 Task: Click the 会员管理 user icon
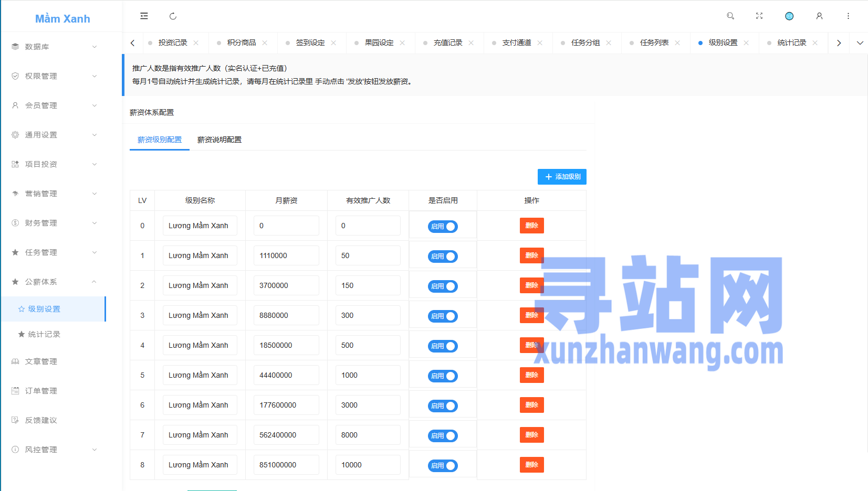point(15,105)
